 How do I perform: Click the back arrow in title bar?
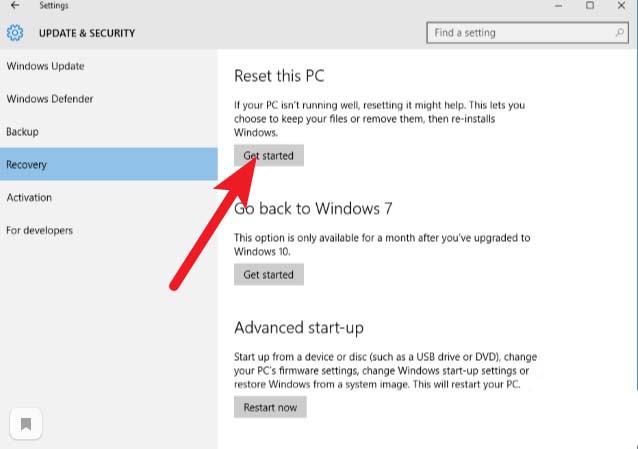pos(14,6)
